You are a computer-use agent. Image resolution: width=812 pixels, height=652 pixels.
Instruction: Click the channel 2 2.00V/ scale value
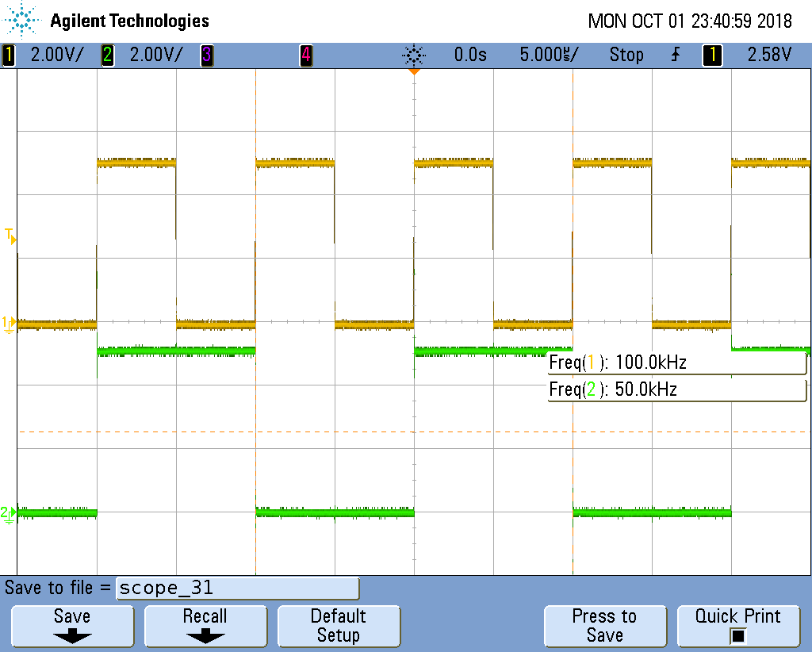156,55
